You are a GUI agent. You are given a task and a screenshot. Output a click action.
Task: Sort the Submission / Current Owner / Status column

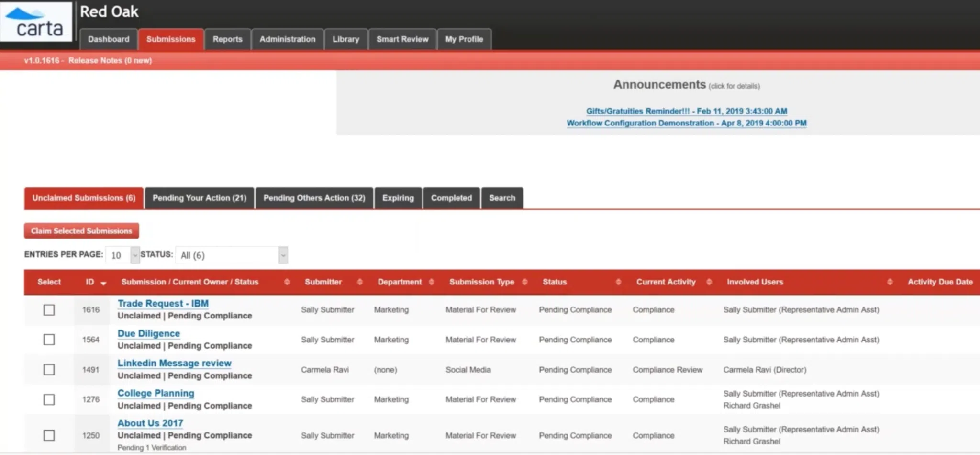tap(287, 282)
